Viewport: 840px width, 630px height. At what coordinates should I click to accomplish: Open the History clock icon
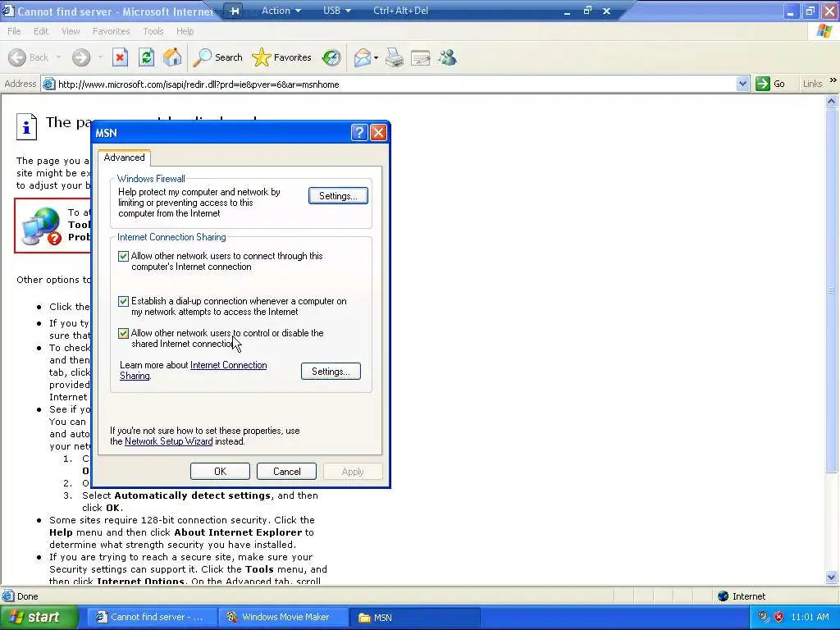(331, 57)
